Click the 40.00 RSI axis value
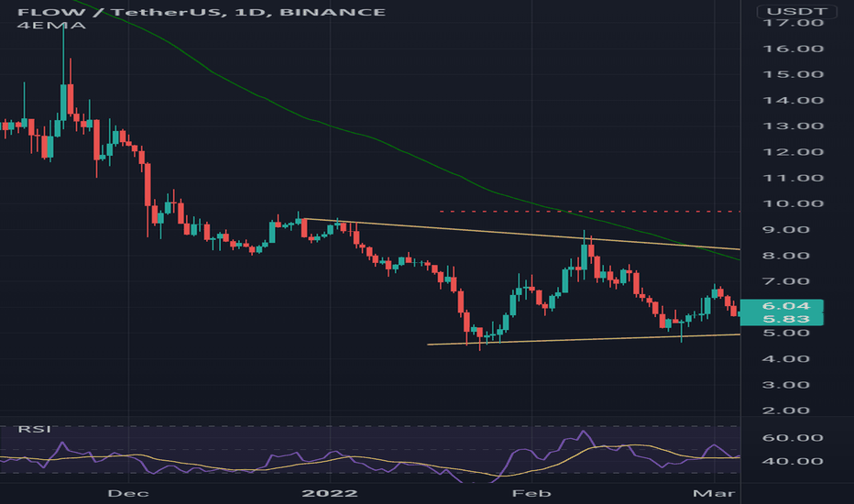The height and width of the screenshot is (504, 854). pyautogui.click(x=793, y=461)
